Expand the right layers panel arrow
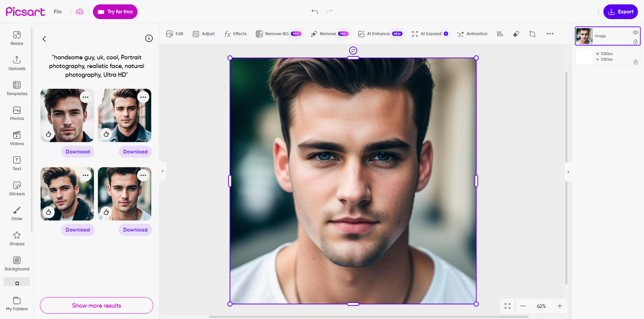 tap(568, 172)
